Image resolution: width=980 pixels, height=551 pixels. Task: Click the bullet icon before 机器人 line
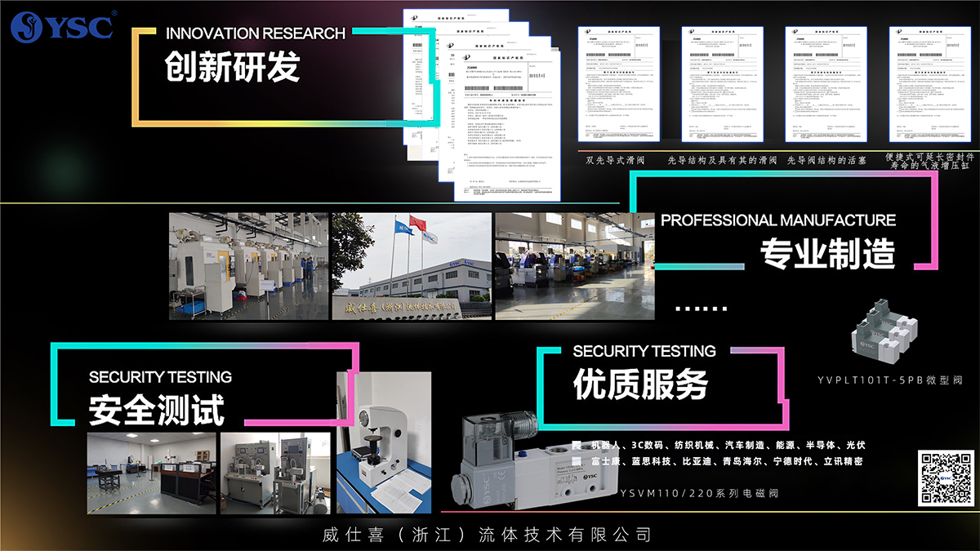click(576, 446)
